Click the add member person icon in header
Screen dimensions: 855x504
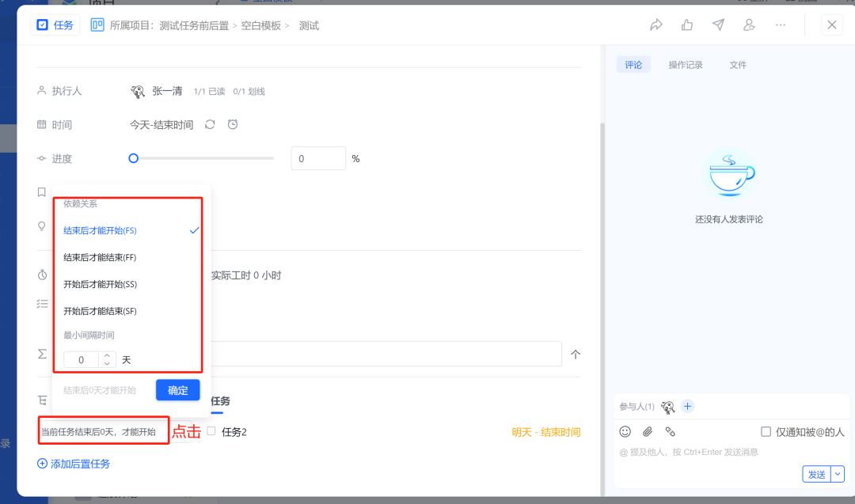pos(749,25)
